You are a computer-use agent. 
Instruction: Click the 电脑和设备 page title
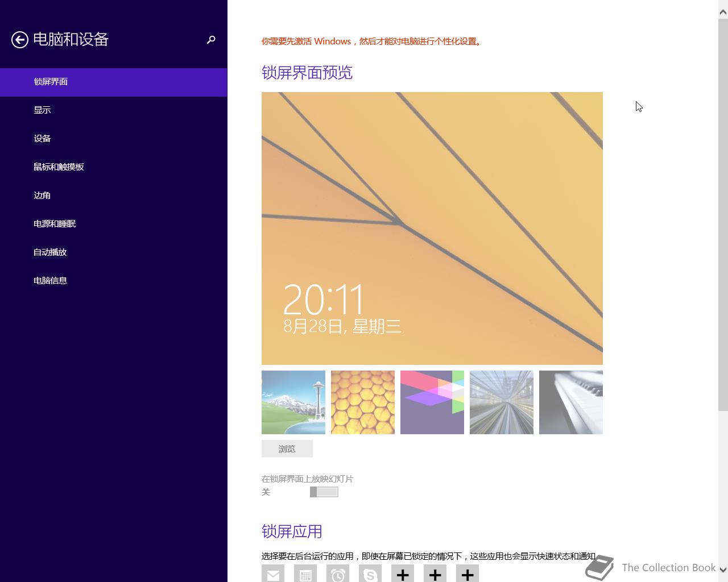(71, 39)
